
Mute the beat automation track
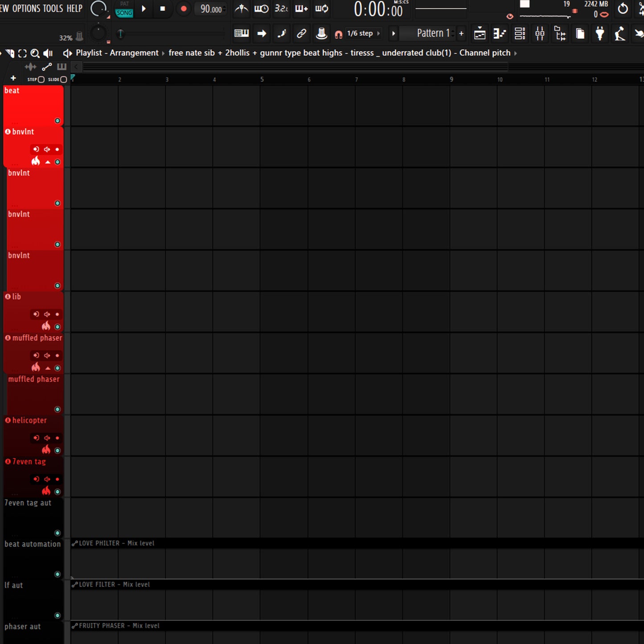[57, 574]
